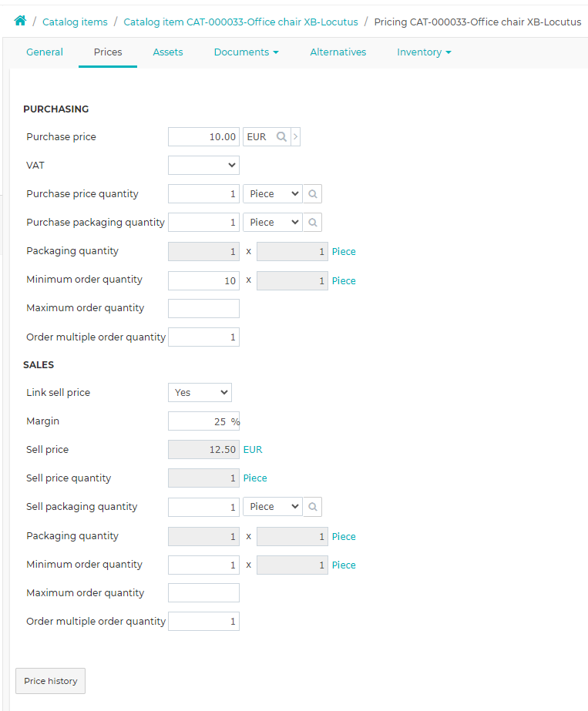The width and height of the screenshot is (588, 711).
Task: Focus Purchase price quantity number field
Action: pyautogui.click(x=203, y=194)
